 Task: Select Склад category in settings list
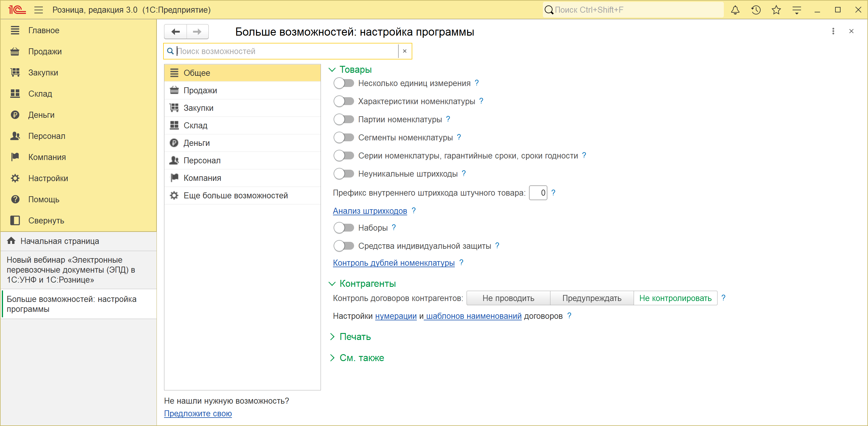242,126
